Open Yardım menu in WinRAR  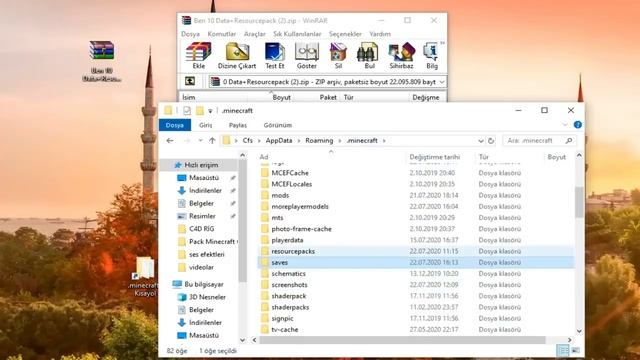click(x=380, y=34)
